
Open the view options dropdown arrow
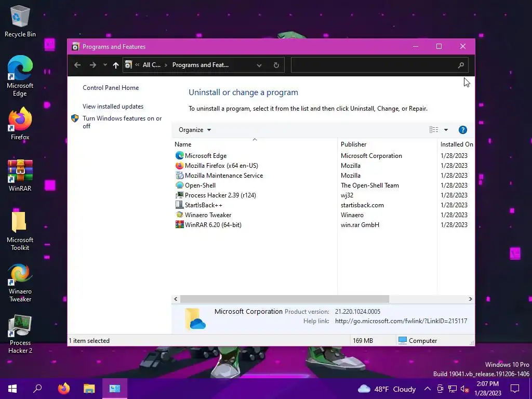click(x=446, y=129)
